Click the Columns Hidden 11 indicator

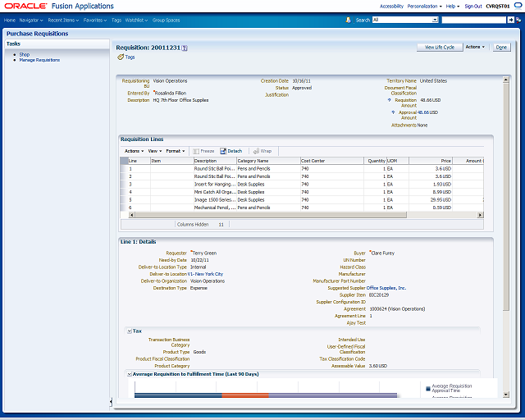tap(201, 225)
